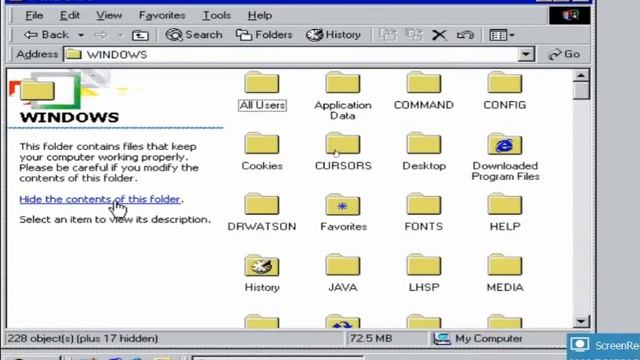Select the Desktop folder icon
640x360 pixels.
coord(424,143)
